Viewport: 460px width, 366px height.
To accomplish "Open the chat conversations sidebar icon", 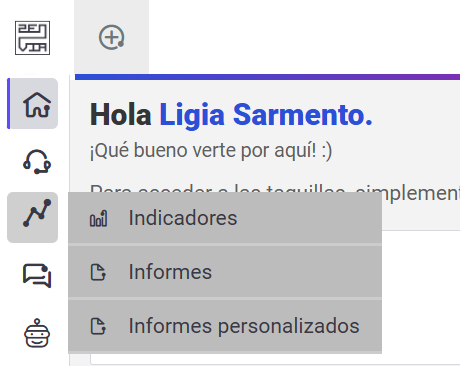I will coord(37,275).
